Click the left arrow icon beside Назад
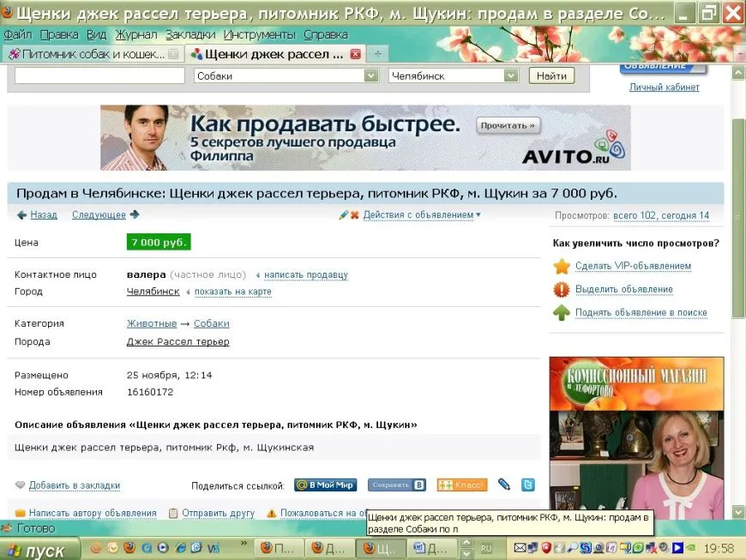This screenshot has width=746, height=560. [x=21, y=215]
